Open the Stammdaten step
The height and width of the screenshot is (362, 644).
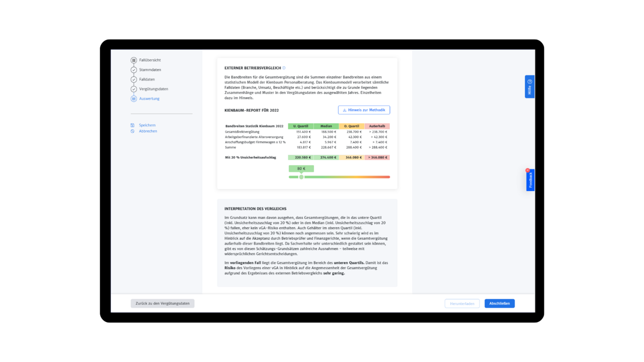tap(150, 70)
